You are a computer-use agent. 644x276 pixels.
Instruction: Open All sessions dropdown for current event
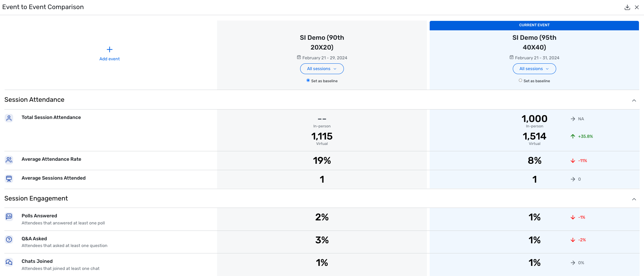[x=534, y=69]
